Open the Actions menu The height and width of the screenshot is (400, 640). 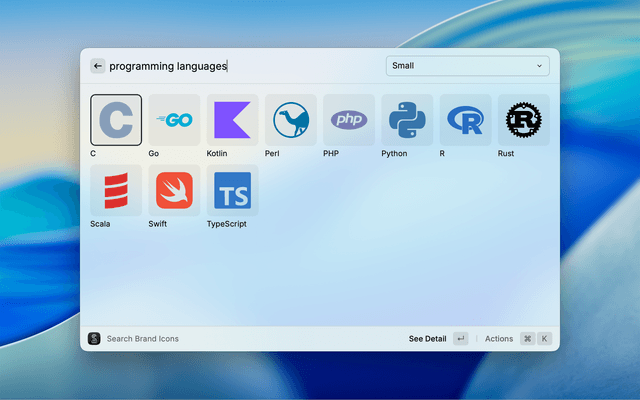(499, 339)
